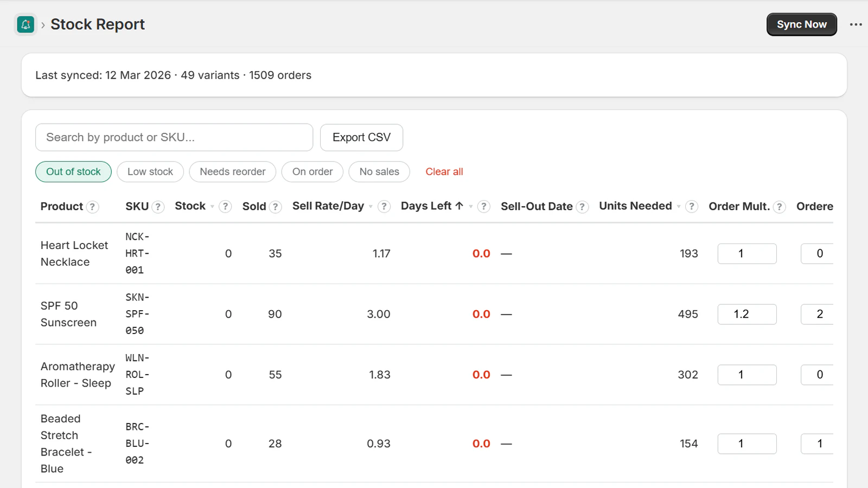The width and height of the screenshot is (868, 488).
Task: Click the Days Left help icon
Action: (483, 207)
